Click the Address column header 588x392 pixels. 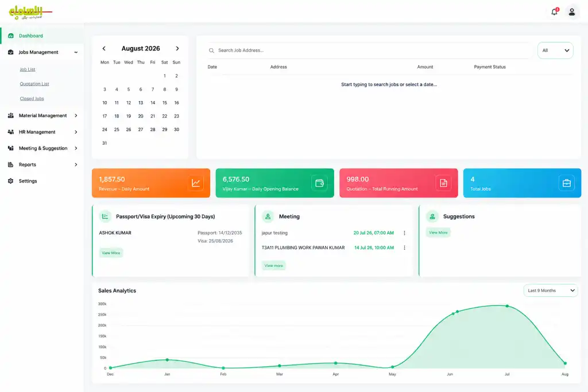tap(278, 67)
